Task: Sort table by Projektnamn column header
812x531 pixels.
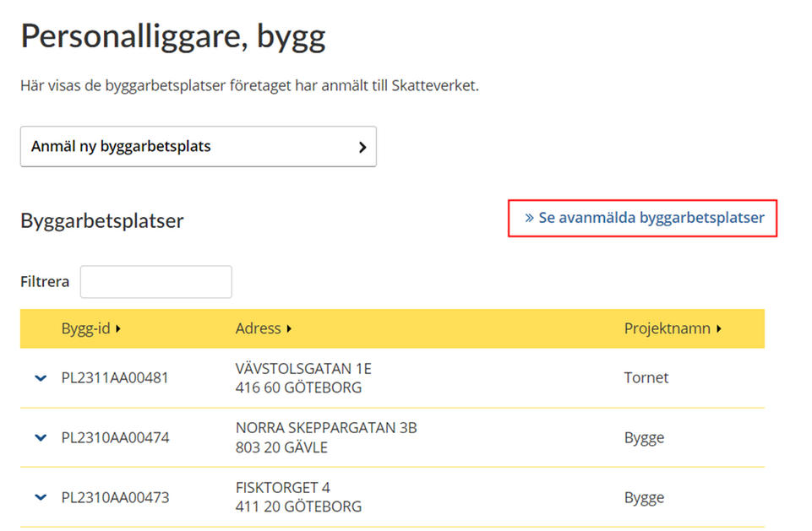Action: click(x=673, y=328)
